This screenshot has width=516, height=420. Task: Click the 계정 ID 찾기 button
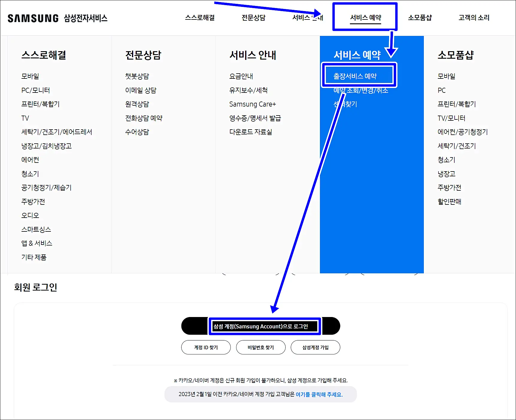(206, 347)
